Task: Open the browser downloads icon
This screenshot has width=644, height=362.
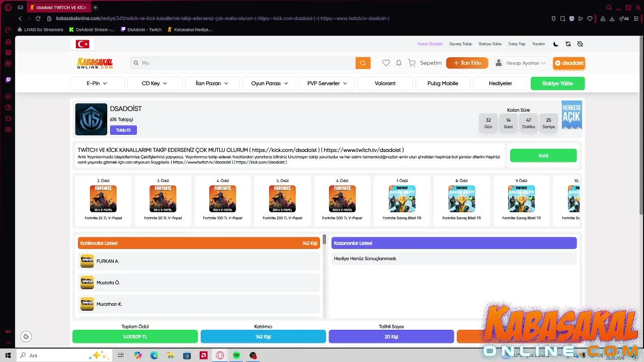Action: 612,19
